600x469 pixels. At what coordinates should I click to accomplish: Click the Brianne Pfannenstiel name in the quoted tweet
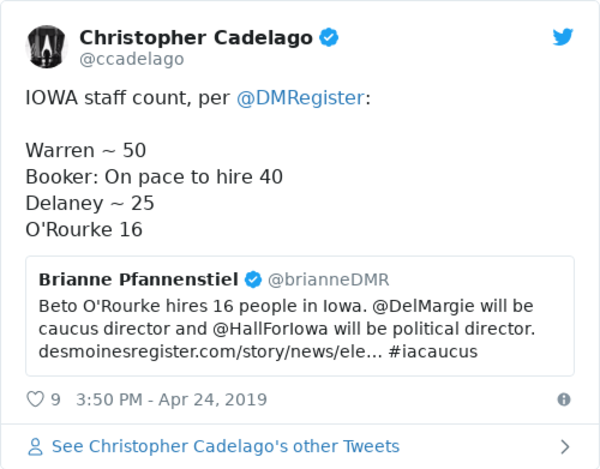[139, 279]
